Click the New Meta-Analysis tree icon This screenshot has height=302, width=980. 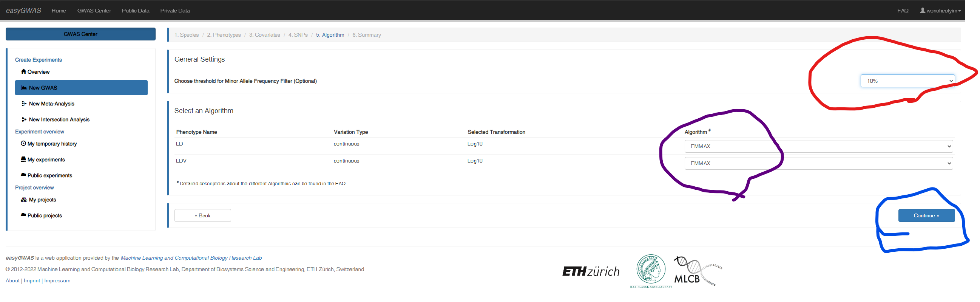pyautogui.click(x=24, y=104)
